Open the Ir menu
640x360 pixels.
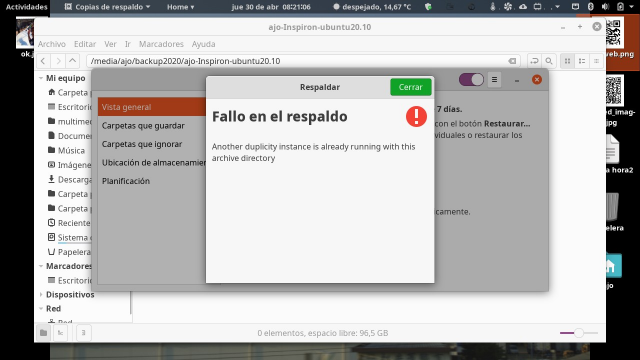[128, 44]
